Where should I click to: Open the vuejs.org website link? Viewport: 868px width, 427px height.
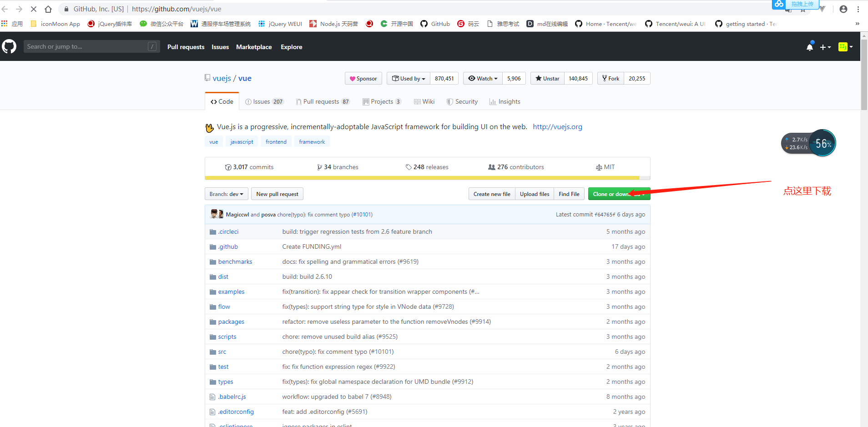coord(557,127)
